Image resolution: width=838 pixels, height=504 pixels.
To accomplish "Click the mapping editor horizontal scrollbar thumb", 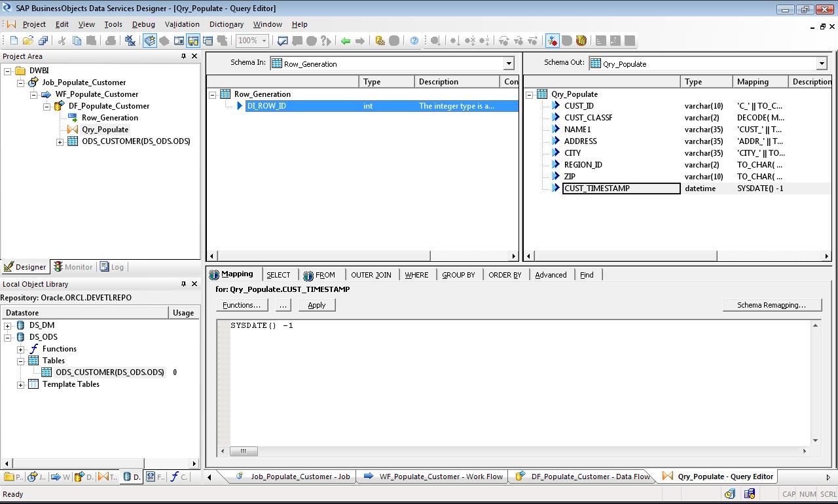I will (244, 451).
